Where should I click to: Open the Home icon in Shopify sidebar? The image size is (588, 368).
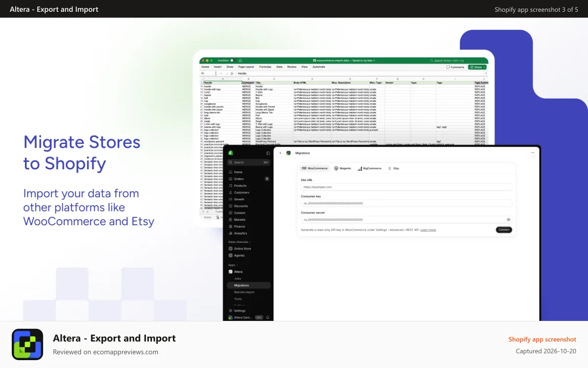coord(230,172)
